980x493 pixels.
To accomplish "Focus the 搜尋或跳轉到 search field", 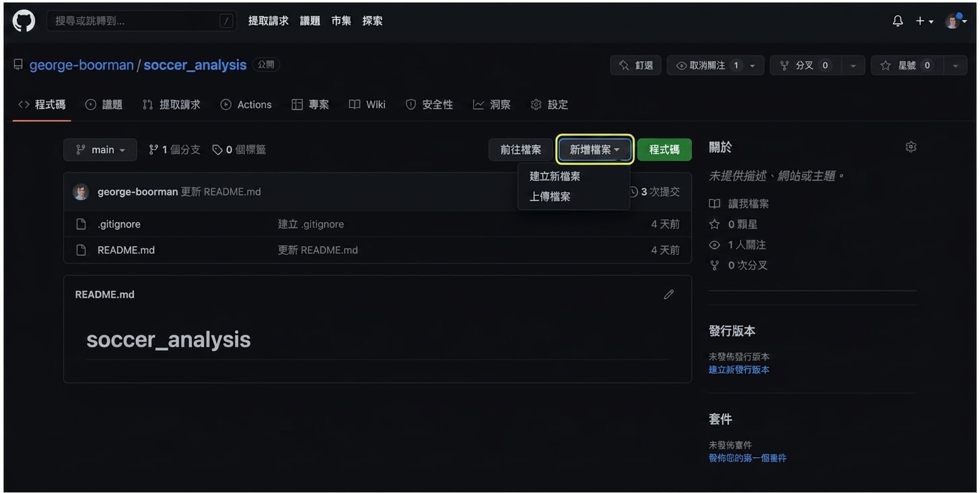I will point(141,21).
